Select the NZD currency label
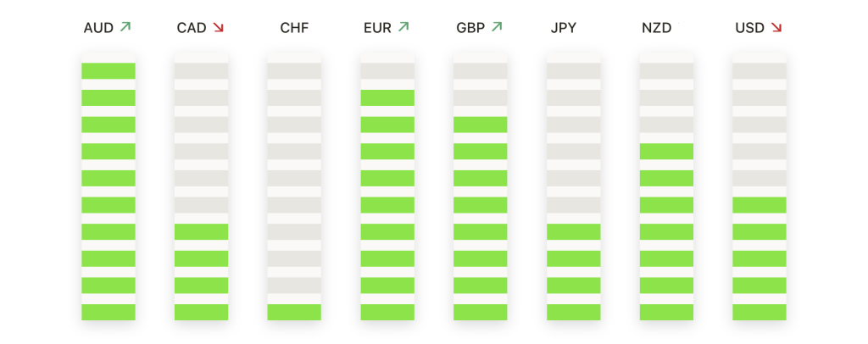The height and width of the screenshot is (344, 868). [x=657, y=28]
